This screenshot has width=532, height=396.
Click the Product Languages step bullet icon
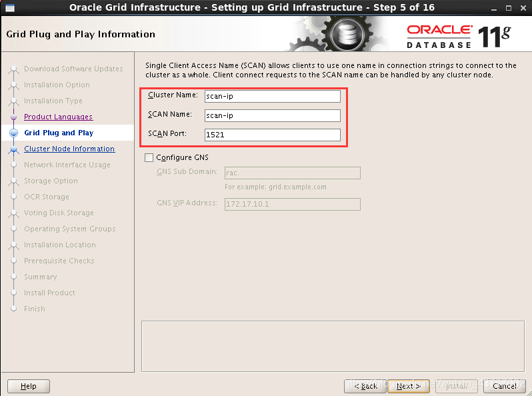tap(13, 117)
